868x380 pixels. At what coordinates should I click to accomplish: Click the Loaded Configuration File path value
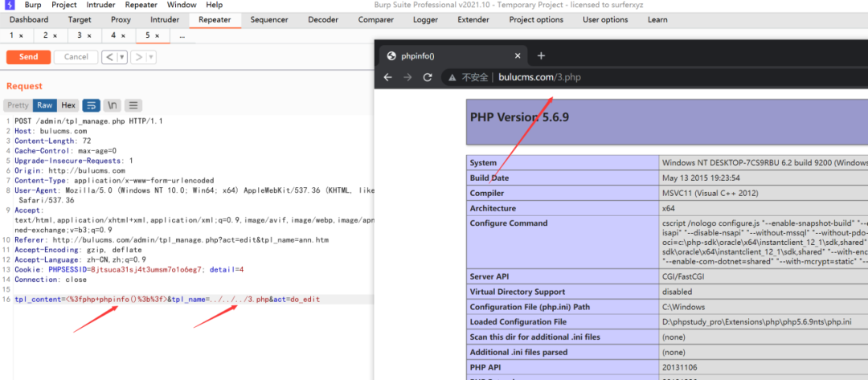(757, 321)
